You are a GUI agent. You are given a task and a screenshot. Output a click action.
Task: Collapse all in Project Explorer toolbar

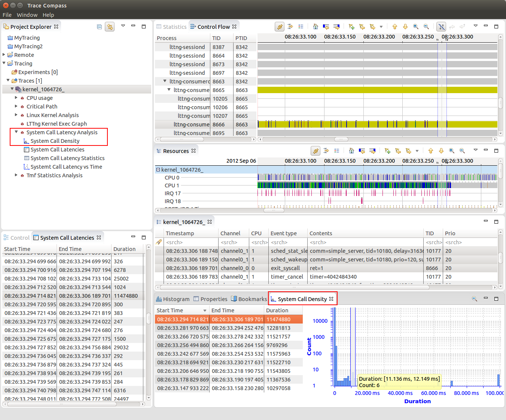pos(99,27)
